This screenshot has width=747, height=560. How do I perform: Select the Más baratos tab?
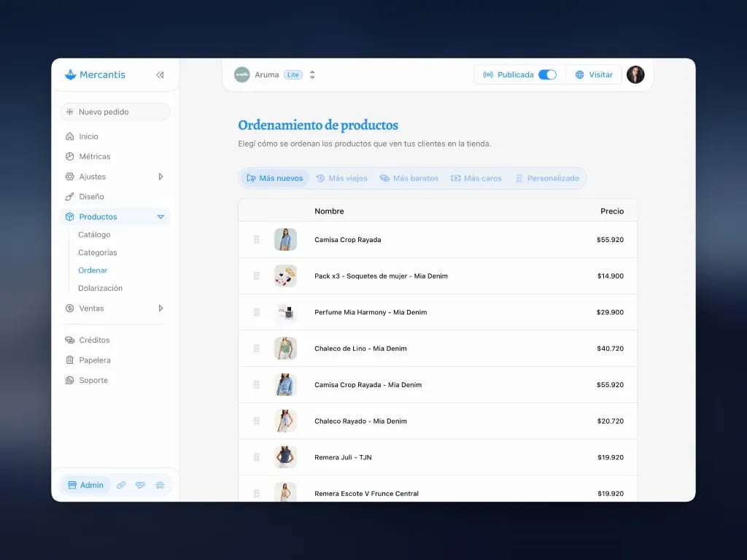click(409, 178)
